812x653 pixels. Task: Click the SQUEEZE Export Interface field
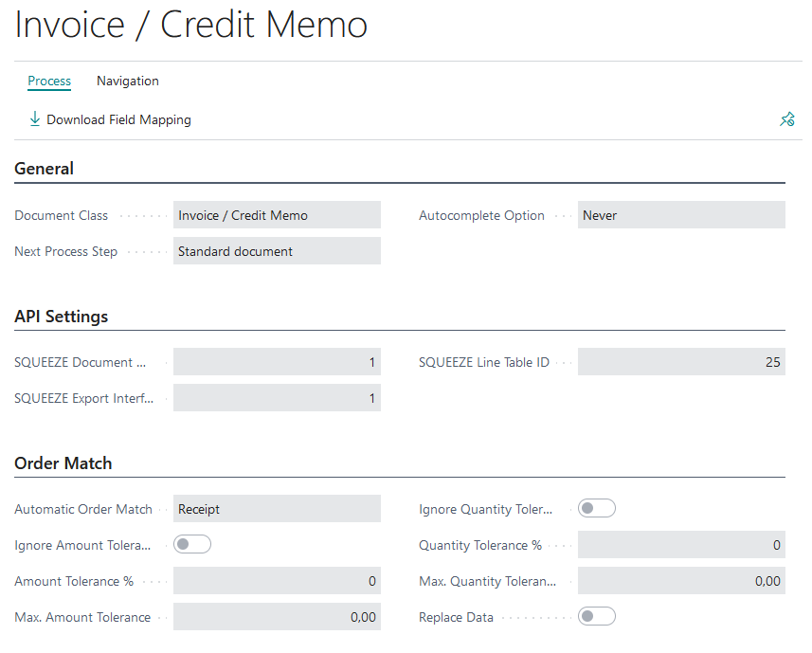click(277, 398)
